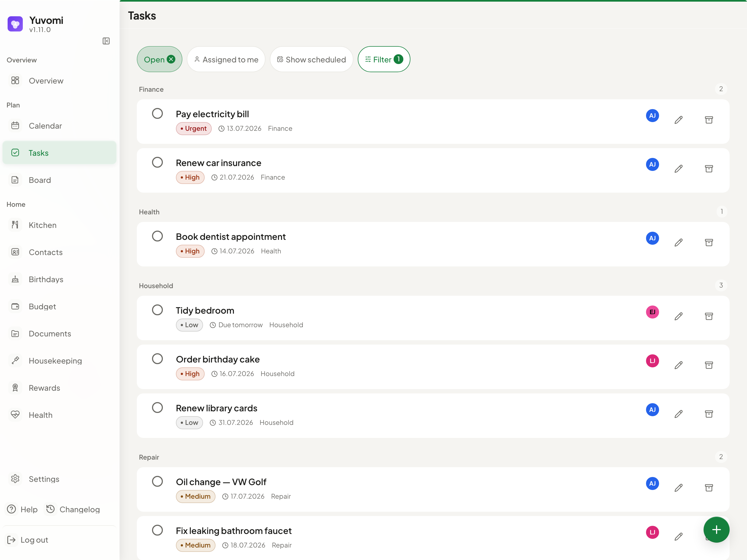This screenshot has width=747, height=560.
Task: Mark Fix leaking bathroom faucet as complete
Action: pyautogui.click(x=157, y=530)
